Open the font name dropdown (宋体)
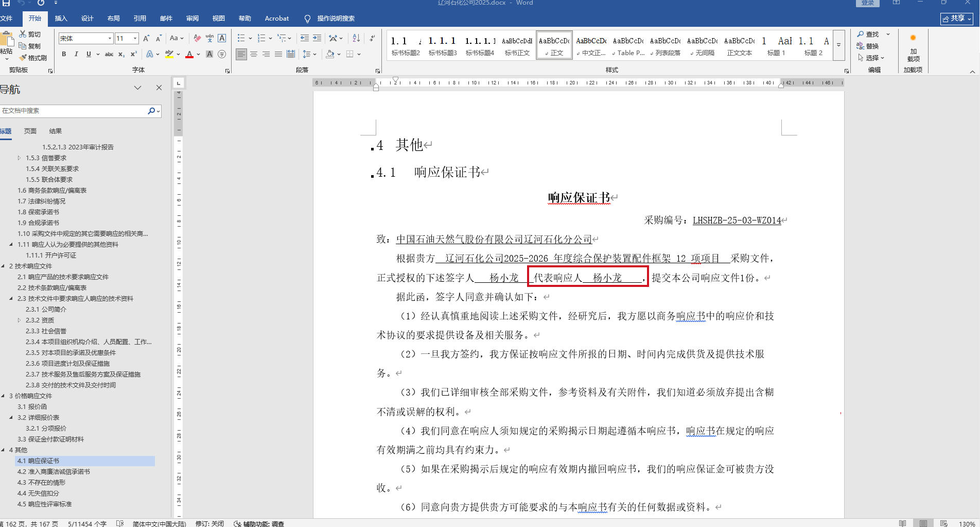The width and height of the screenshot is (980, 527). 110,38
